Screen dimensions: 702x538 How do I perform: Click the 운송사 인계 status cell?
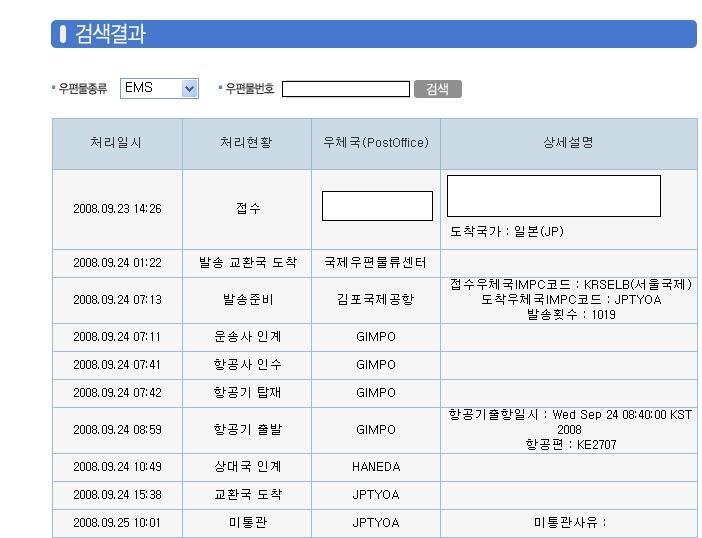(248, 336)
